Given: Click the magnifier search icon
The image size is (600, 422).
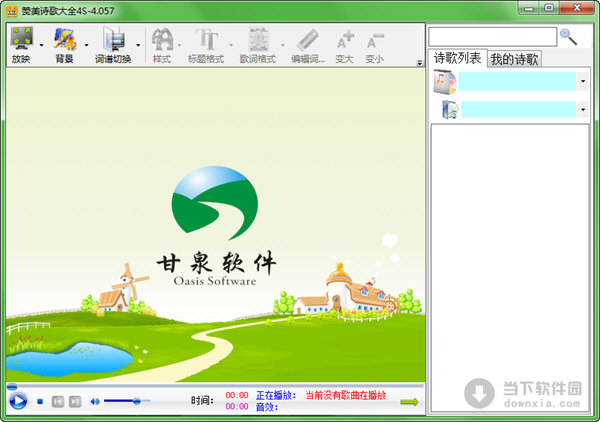Looking at the screenshot, I should point(569,37).
